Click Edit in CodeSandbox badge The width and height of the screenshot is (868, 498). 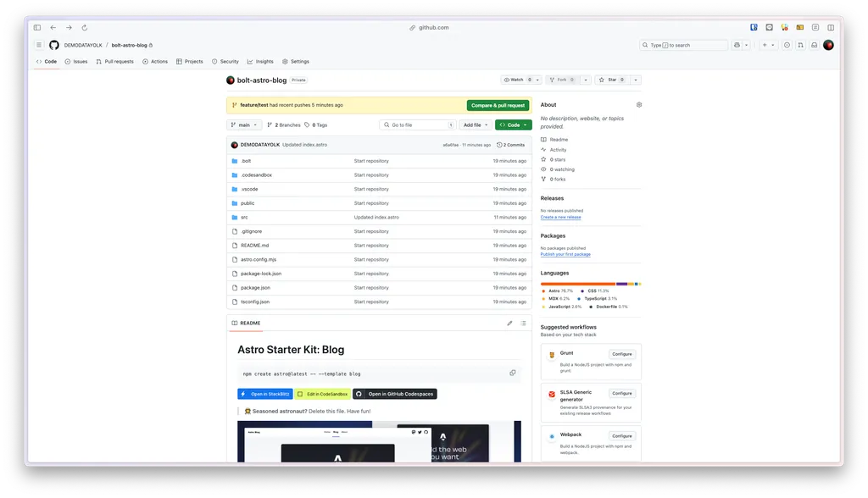[323, 394]
